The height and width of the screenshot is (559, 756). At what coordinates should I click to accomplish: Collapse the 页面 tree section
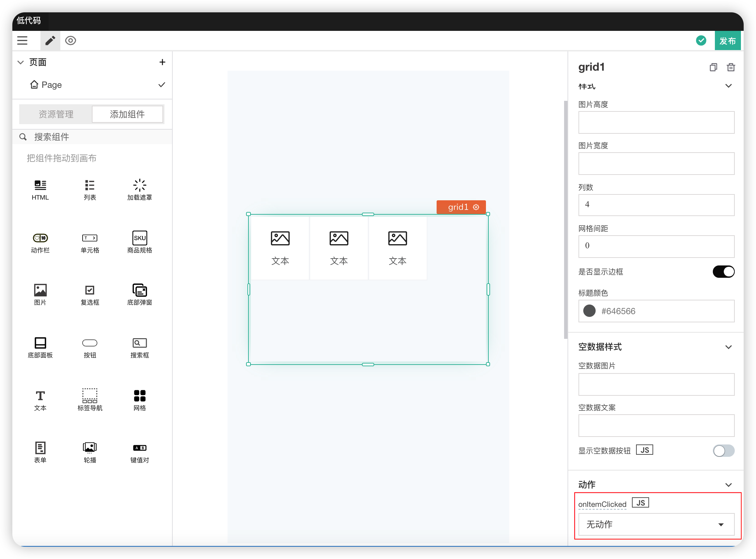tap(21, 62)
